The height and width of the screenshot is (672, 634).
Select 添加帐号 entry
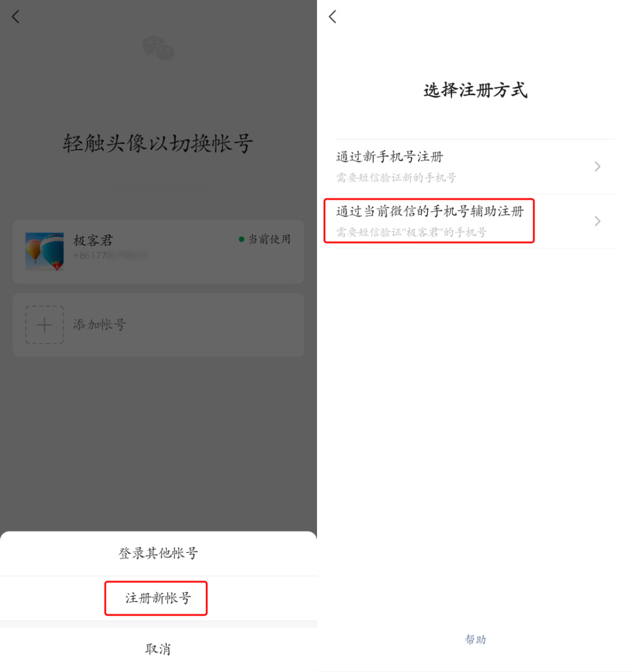coord(158,325)
